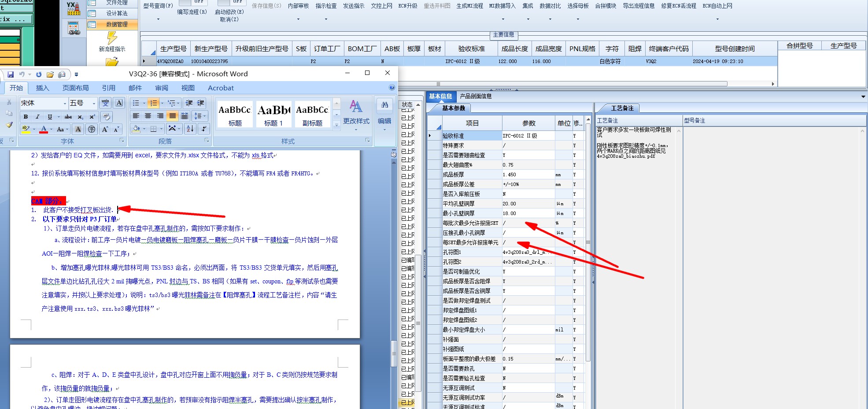Click the lightning 新流程指示 icon
This screenshot has width=868, height=409.
point(112,38)
